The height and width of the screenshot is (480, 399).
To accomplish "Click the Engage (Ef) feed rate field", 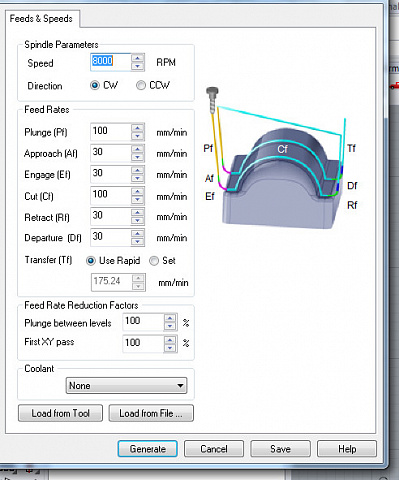I will coord(111,174).
